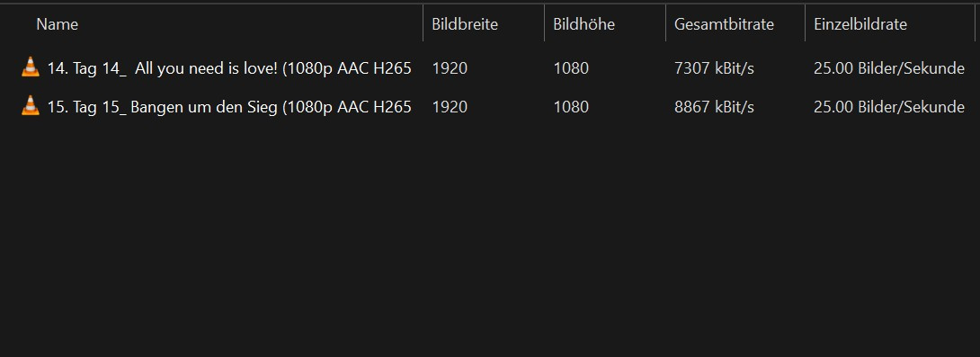Click the 8867 kBit/s bitrate value
Image resolution: width=980 pixels, height=357 pixels.
point(714,107)
